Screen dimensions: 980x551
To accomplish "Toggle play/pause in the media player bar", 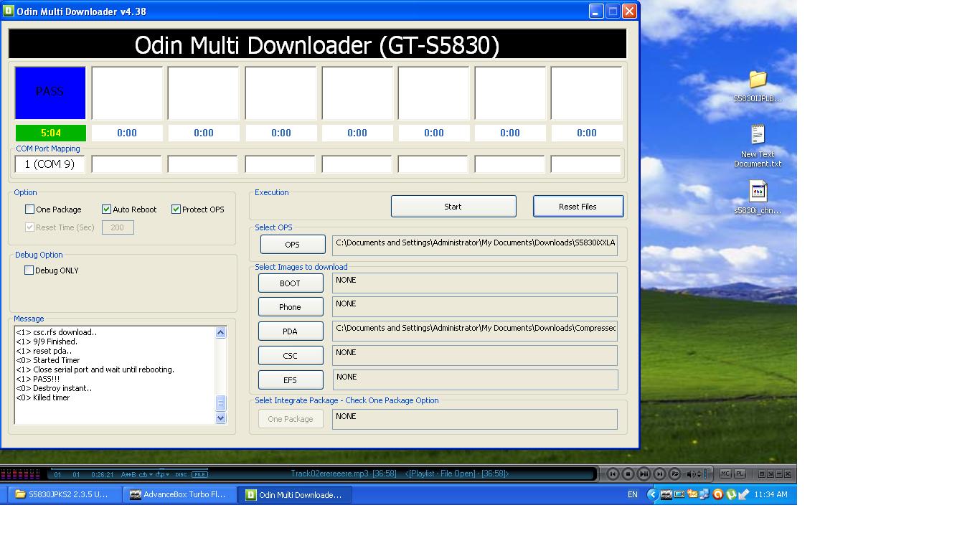I will [x=644, y=474].
